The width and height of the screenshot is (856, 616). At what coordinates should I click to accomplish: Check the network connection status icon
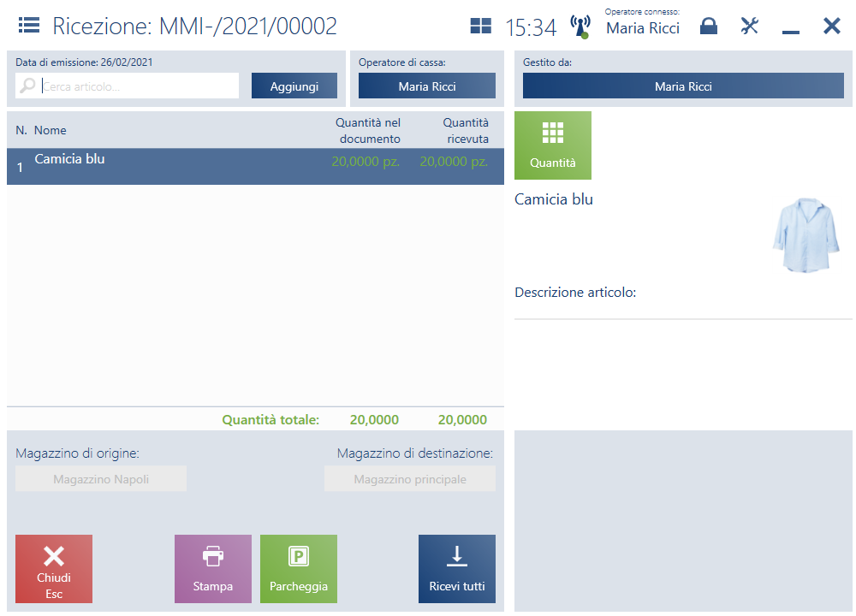point(580,27)
